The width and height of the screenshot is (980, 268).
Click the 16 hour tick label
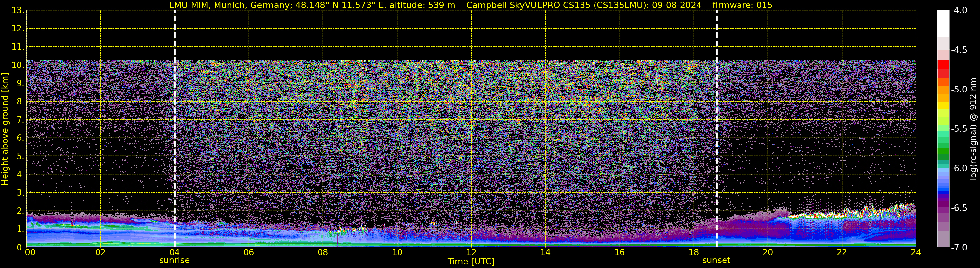click(620, 252)
